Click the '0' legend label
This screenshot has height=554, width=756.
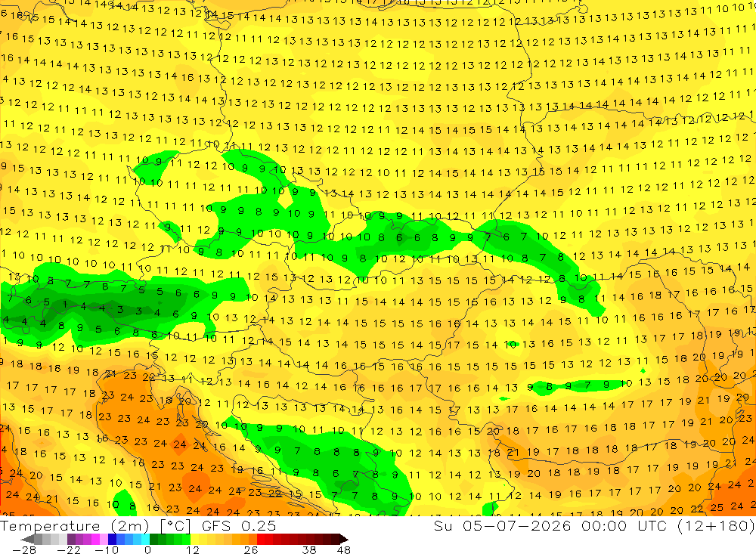click(147, 549)
